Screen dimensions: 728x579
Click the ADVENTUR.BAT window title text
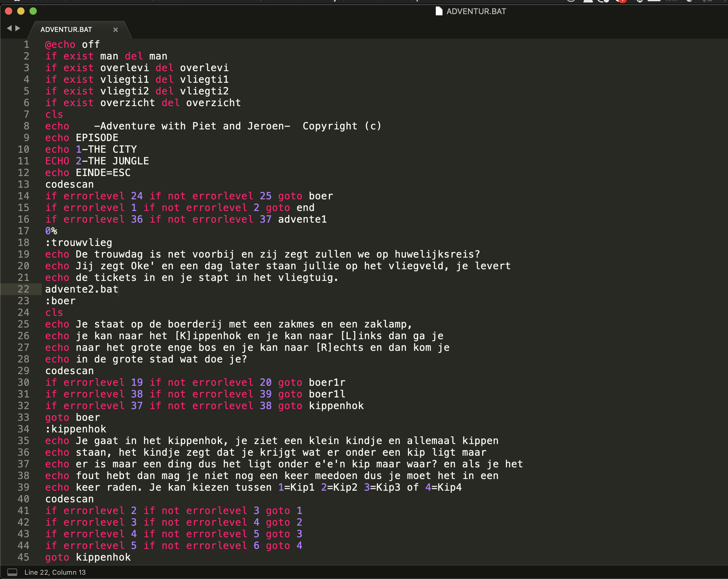coord(476,11)
